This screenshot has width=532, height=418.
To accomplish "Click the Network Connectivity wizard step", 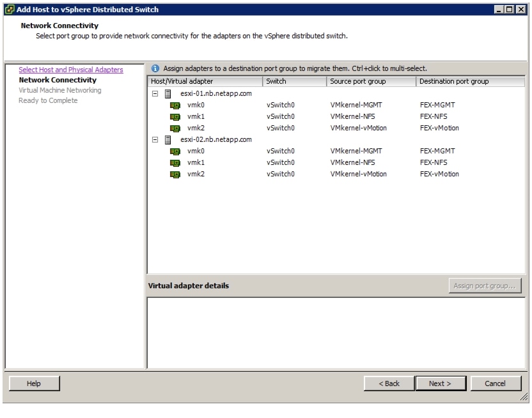I will point(58,80).
